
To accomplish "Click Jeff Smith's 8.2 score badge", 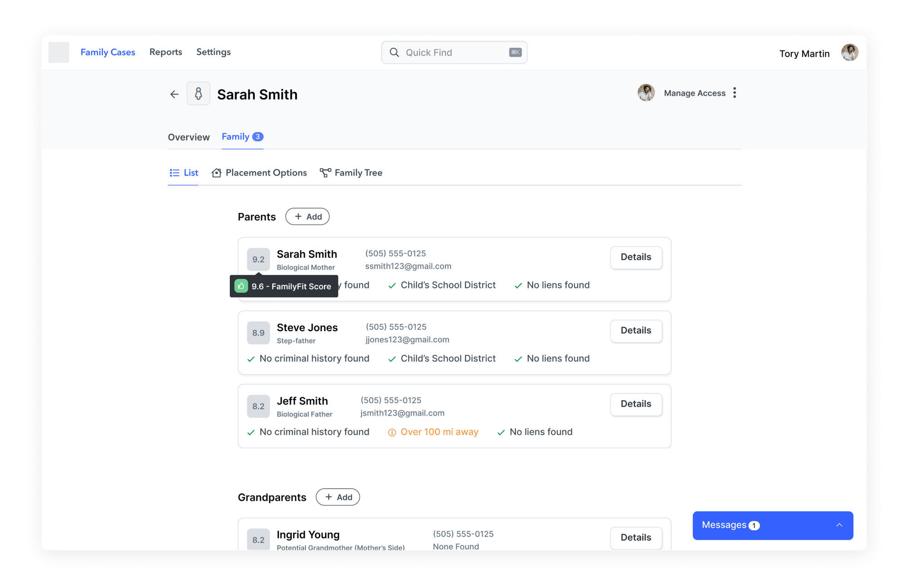I will pyautogui.click(x=258, y=406).
